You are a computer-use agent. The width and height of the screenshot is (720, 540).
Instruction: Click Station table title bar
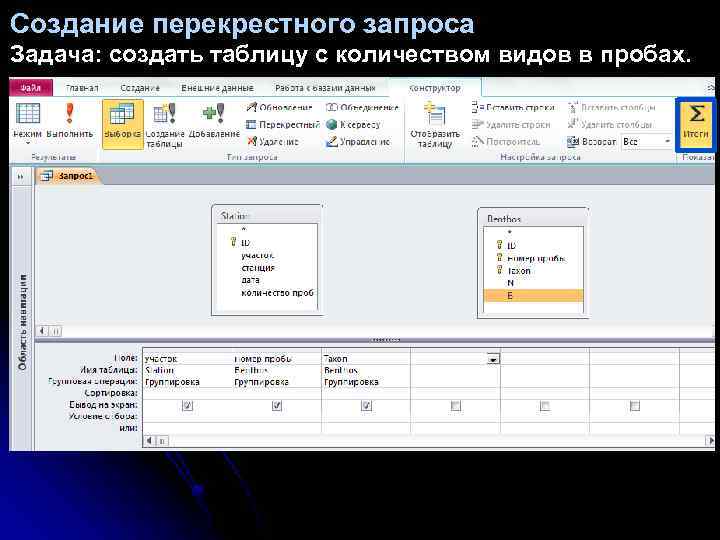[267, 216]
